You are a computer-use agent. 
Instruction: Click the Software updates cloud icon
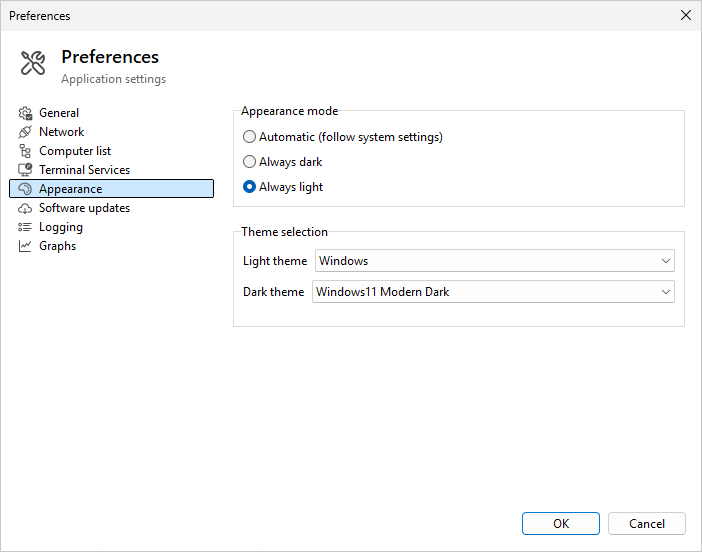pyautogui.click(x=26, y=208)
